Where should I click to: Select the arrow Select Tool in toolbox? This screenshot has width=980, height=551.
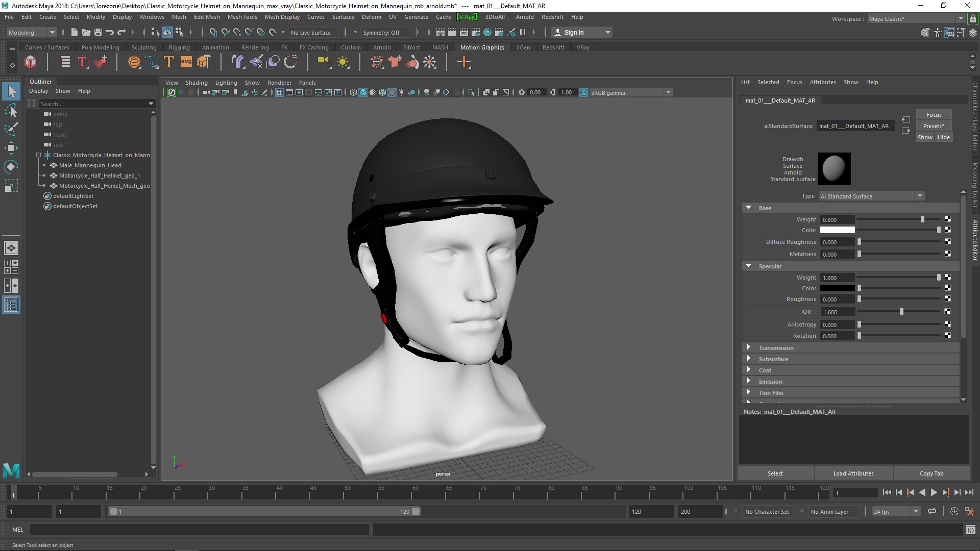pyautogui.click(x=11, y=92)
